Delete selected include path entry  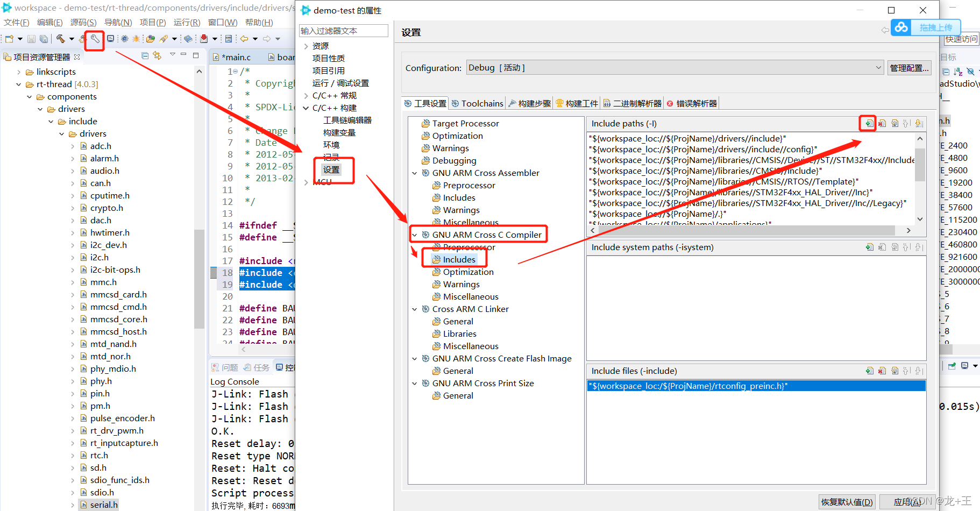(x=882, y=123)
